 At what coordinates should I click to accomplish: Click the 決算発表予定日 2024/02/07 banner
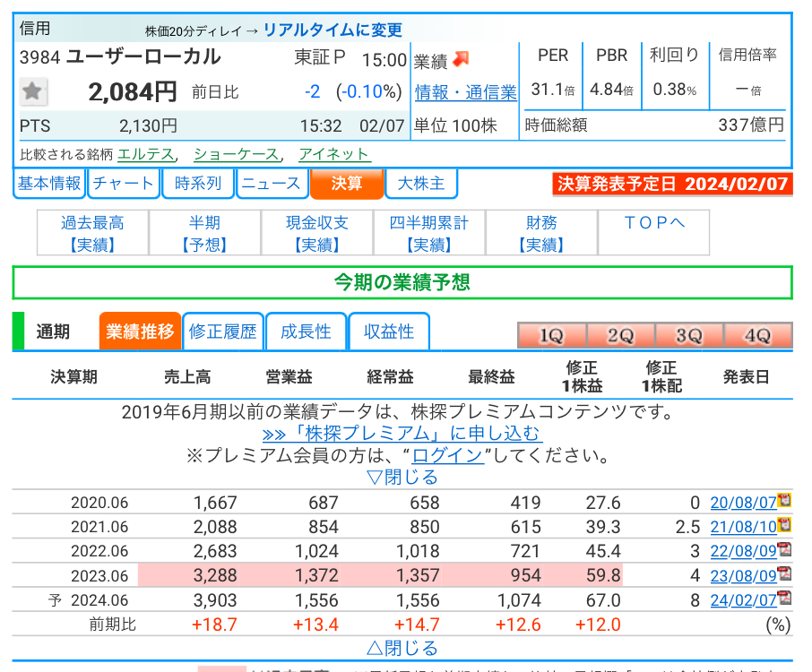click(673, 184)
